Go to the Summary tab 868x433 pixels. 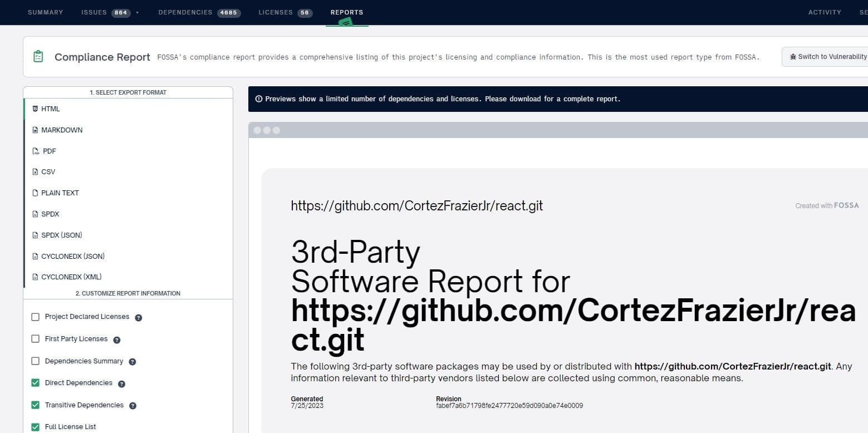tap(46, 12)
